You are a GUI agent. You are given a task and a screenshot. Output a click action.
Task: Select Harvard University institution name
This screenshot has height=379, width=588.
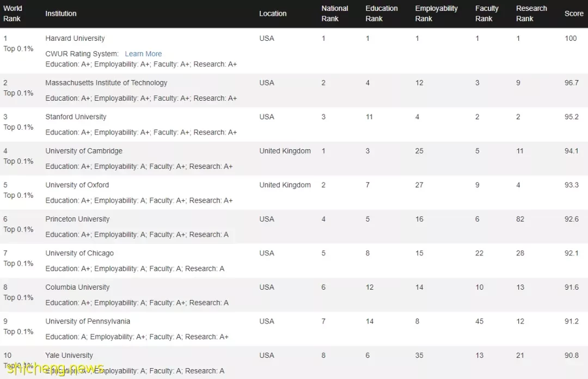pos(75,38)
